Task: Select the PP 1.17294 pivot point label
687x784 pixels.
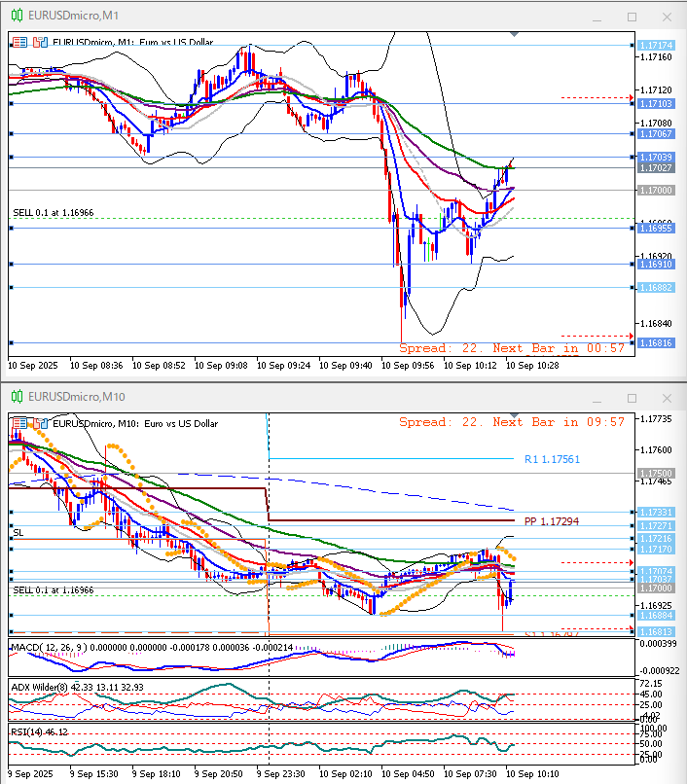Action: [x=551, y=521]
